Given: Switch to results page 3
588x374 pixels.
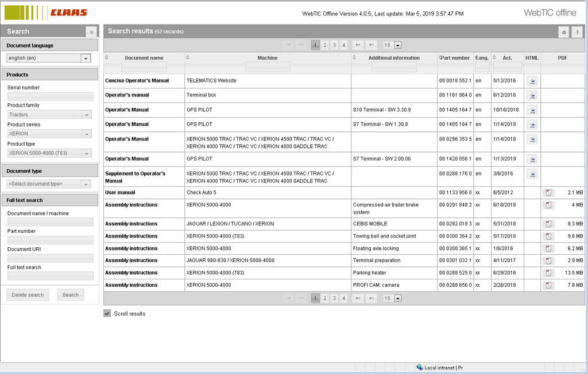Looking at the screenshot, I should (x=334, y=44).
